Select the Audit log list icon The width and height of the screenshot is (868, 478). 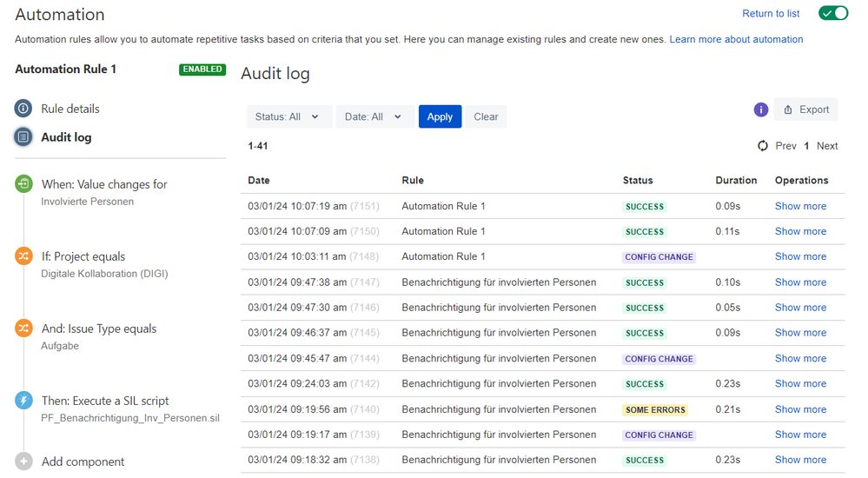pyautogui.click(x=23, y=136)
